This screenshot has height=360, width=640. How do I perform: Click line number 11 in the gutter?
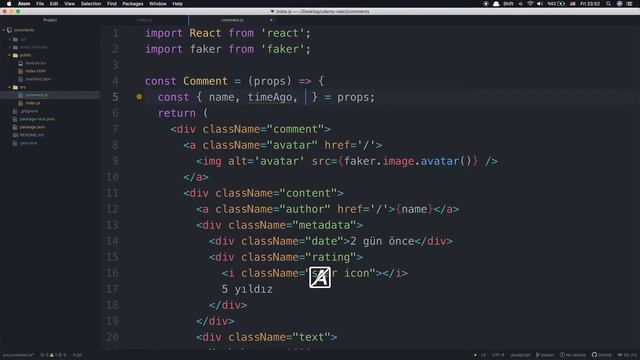(112, 193)
